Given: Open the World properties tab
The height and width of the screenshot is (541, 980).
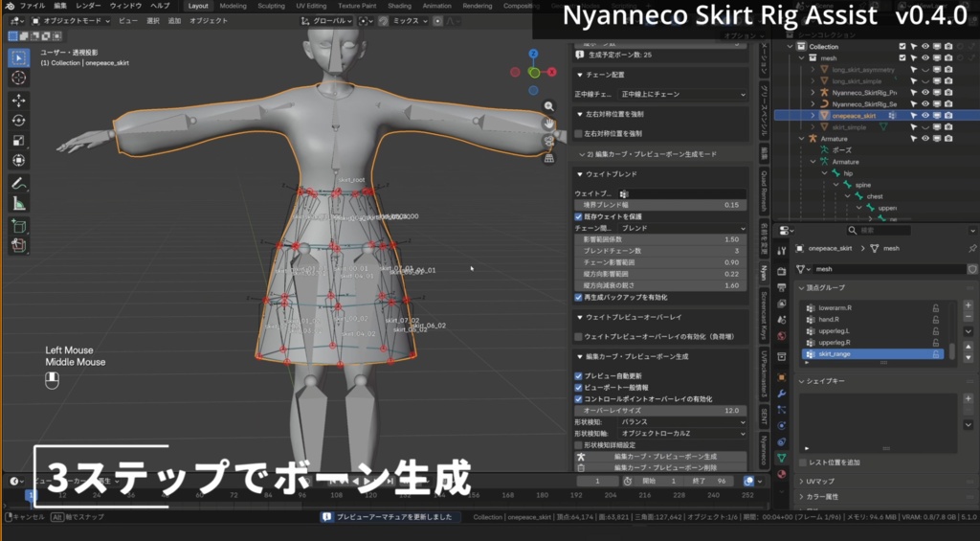Looking at the screenshot, I should click(781, 336).
